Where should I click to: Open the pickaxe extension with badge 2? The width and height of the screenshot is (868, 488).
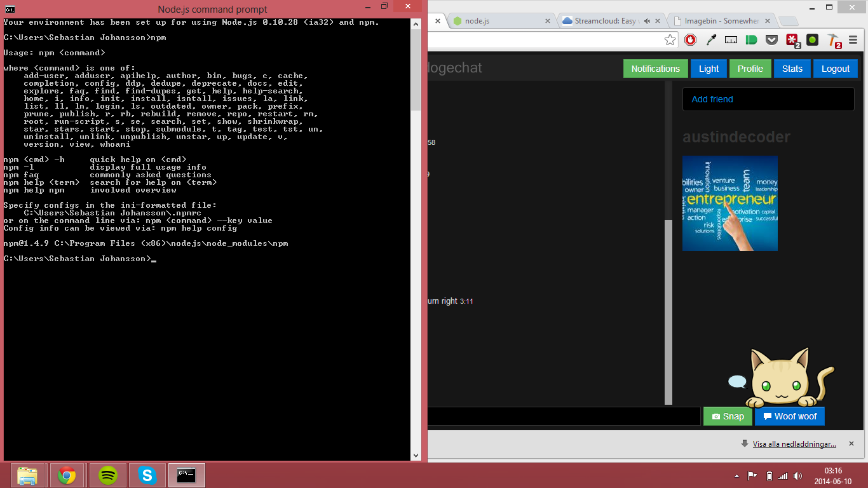[x=834, y=41]
